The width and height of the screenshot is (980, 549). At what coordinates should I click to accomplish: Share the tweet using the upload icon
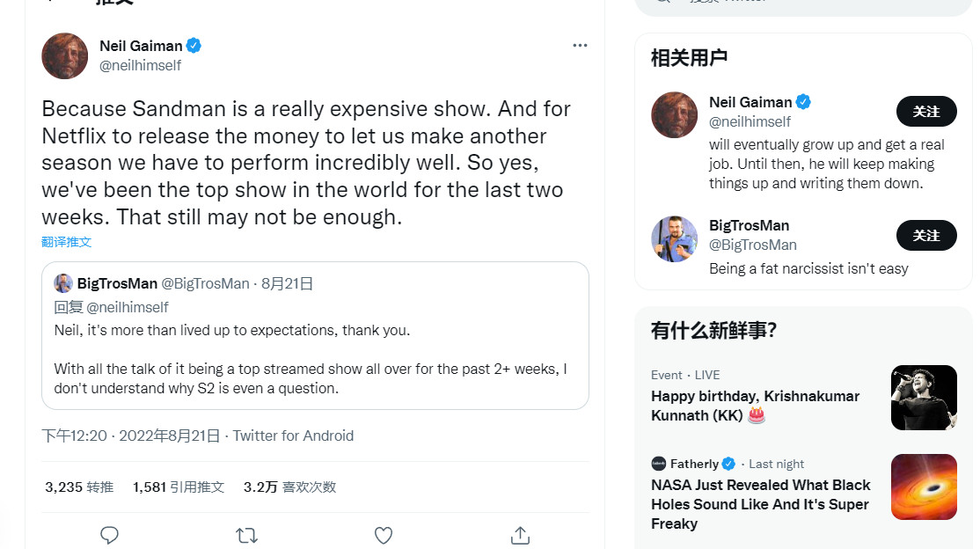(x=520, y=534)
